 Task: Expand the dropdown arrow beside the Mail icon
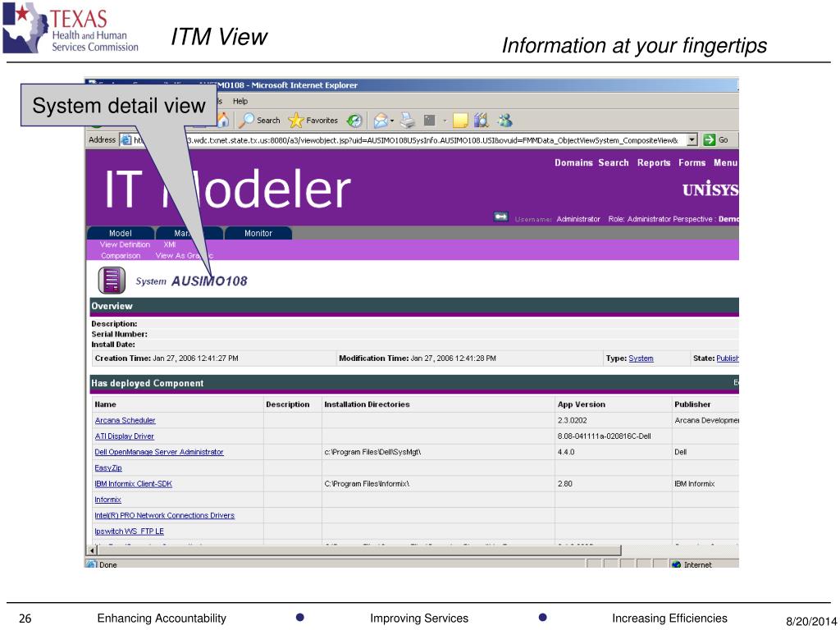[x=392, y=121]
